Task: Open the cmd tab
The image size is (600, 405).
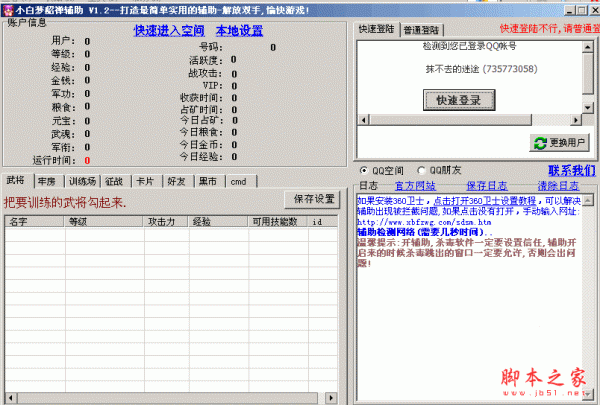Action: (240, 181)
